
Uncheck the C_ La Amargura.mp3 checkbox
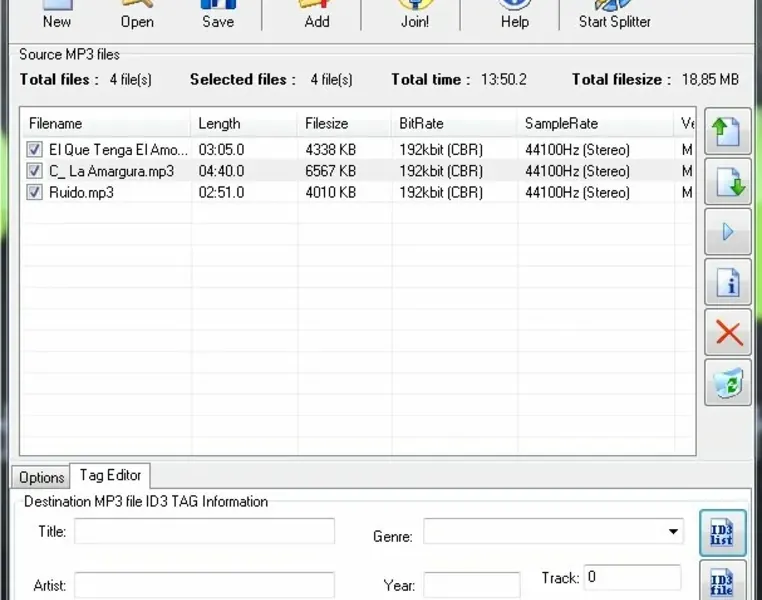(34, 171)
